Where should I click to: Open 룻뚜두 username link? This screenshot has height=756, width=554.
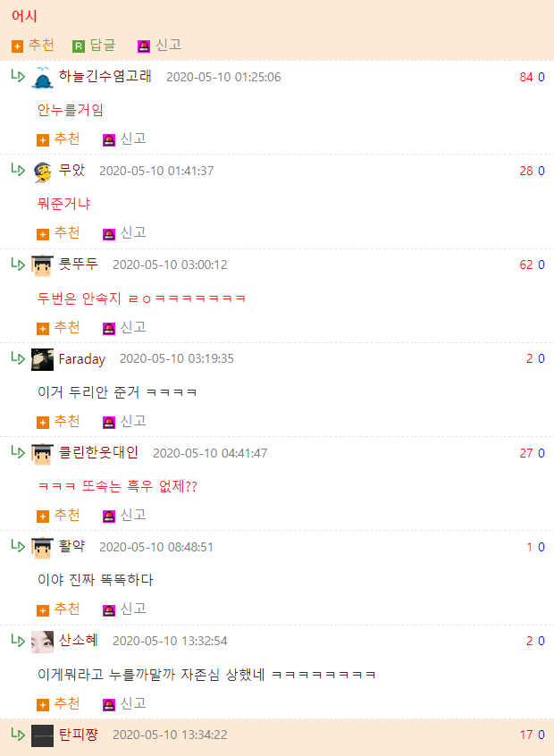(x=79, y=265)
